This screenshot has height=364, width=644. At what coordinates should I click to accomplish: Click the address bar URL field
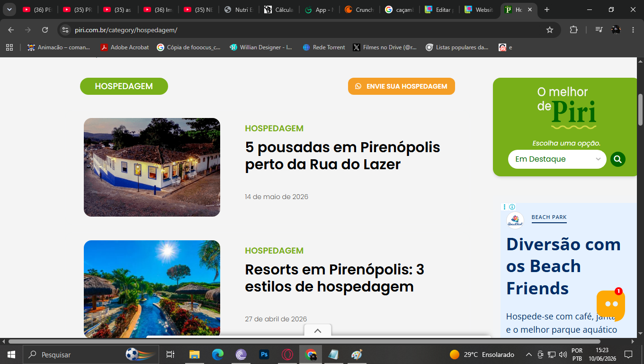tap(303, 30)
